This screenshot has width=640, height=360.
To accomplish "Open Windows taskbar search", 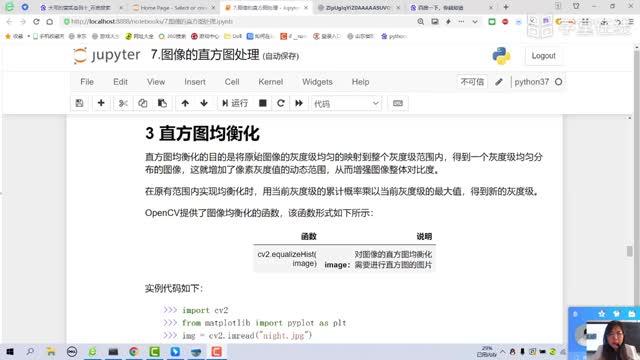I will [x=30, y=351].
